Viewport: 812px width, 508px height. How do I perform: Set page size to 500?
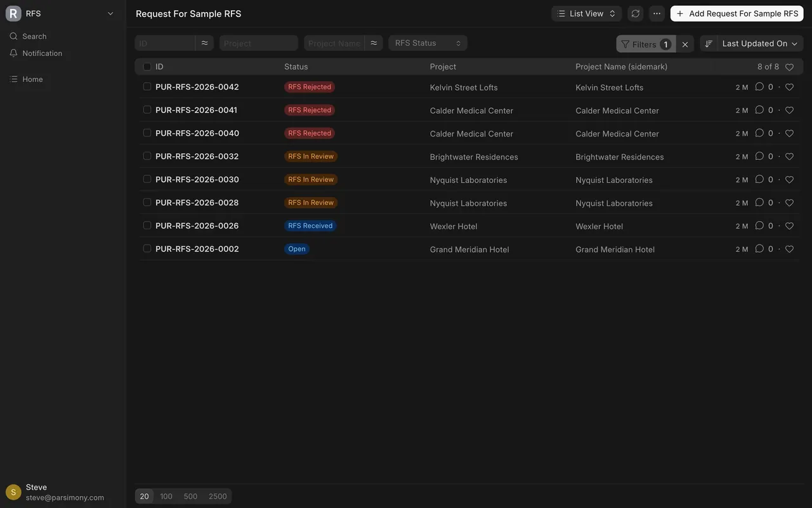(x=190, y=497)
